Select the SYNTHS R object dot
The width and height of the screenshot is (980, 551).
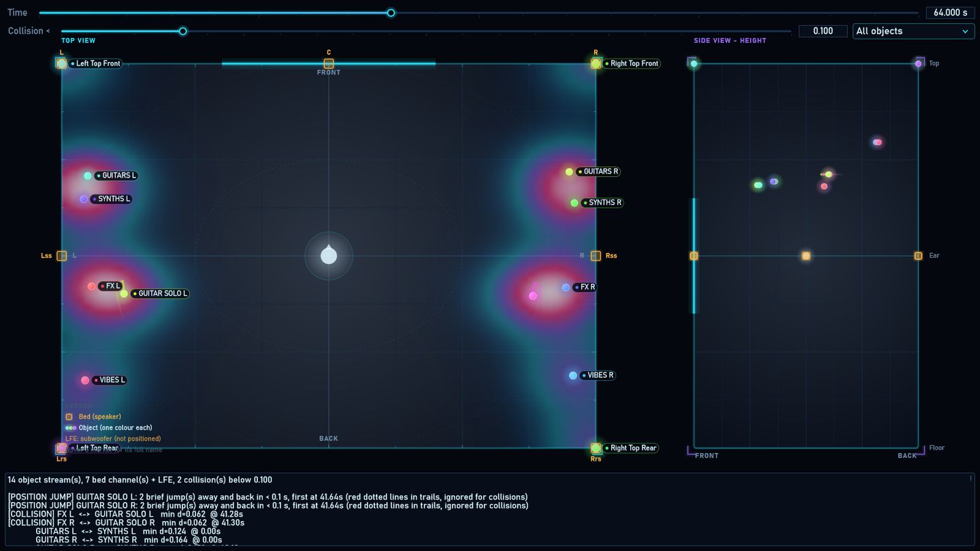pos(574,203)
